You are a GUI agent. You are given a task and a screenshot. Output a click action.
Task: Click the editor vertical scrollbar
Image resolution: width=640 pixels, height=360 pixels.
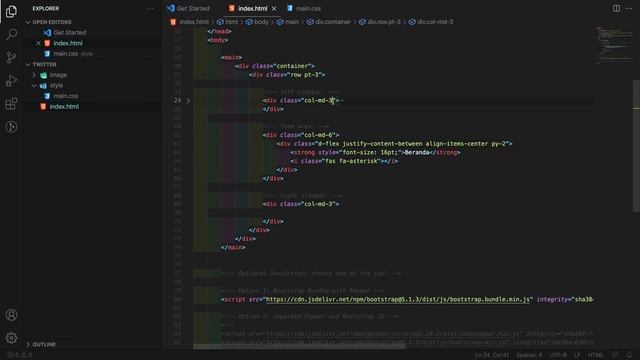click(x=636, y=146)
